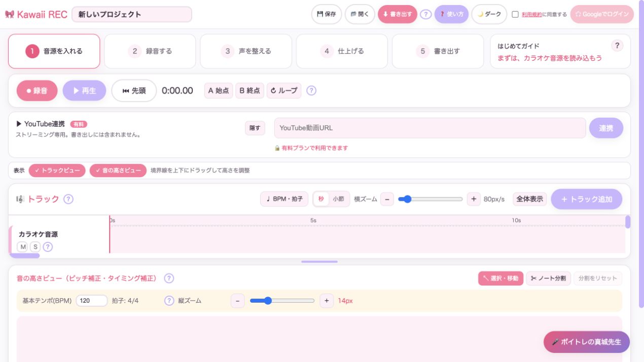Save project with 保存 button

tap(326, 14)
